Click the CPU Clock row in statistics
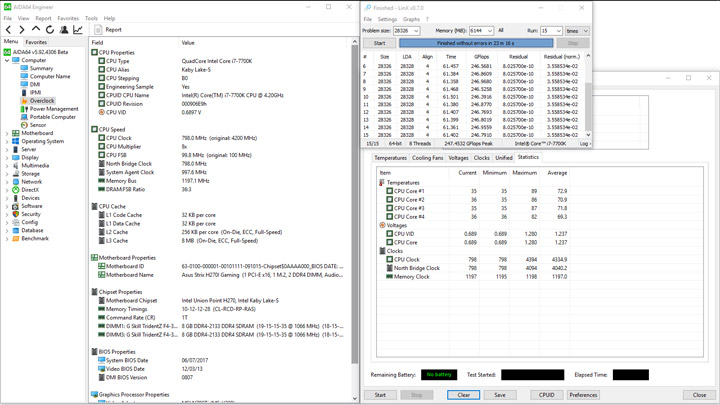The height and width of the screenshot is (405, 720). click(x=474, y=259)
